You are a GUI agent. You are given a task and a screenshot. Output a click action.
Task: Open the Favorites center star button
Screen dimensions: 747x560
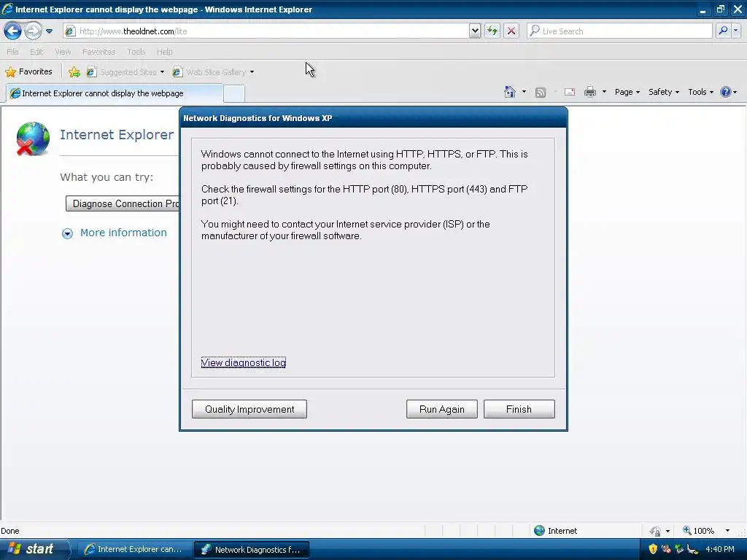28,72
